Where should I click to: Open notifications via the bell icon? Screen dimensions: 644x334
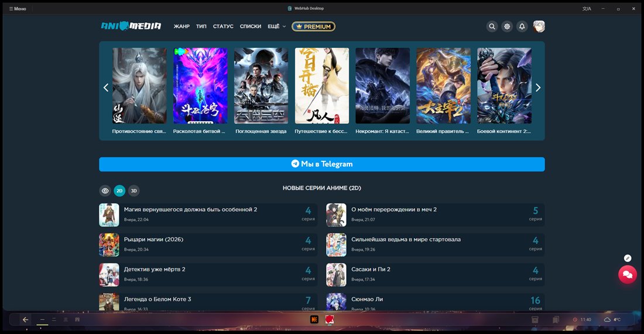pyautogui.click(x=522, y=26)
